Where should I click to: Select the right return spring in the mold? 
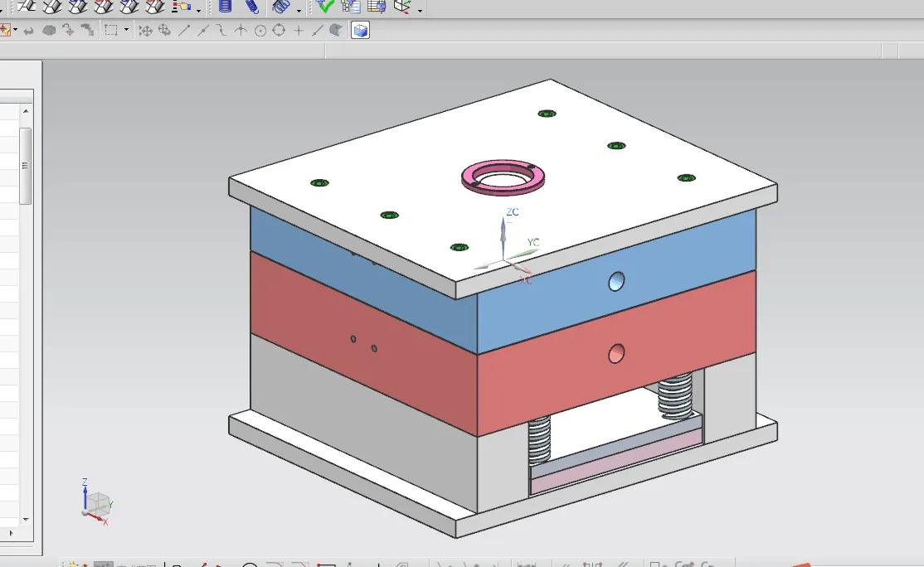[x=675, y=395]
